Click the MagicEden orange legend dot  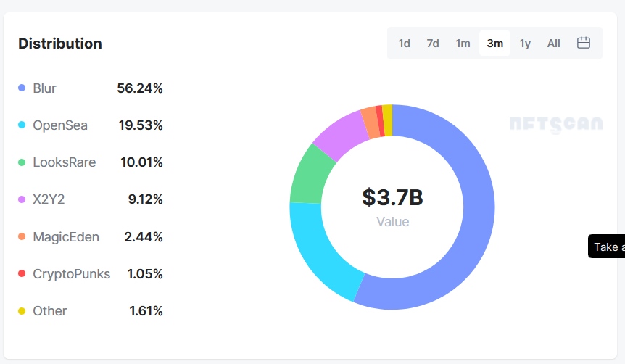tap(22, 236)
